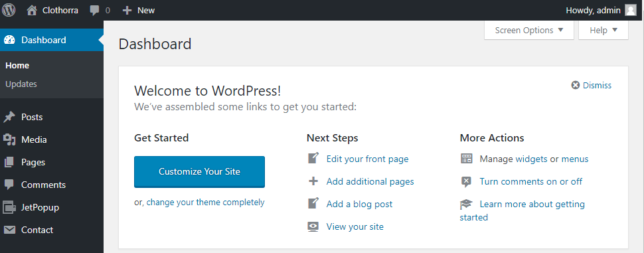644x253 pixels.
Task: Open the widgets link under More Actions
Action: (x=531, y=159)
